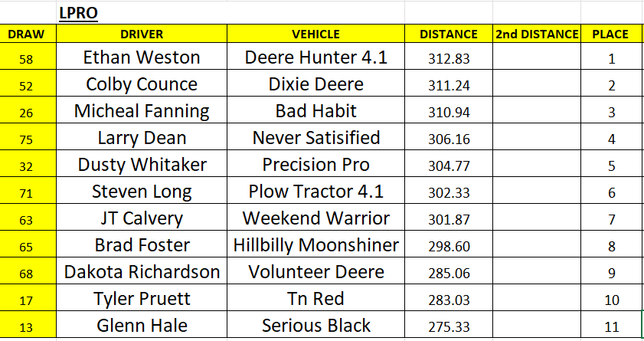644x341 pixels.
Task: Select the Dusty Whitaker cell
Action: tap(142, 166)
